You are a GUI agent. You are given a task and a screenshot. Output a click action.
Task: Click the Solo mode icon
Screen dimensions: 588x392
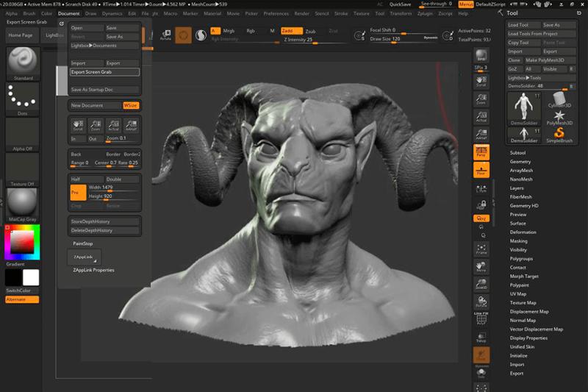coord(481,374)
